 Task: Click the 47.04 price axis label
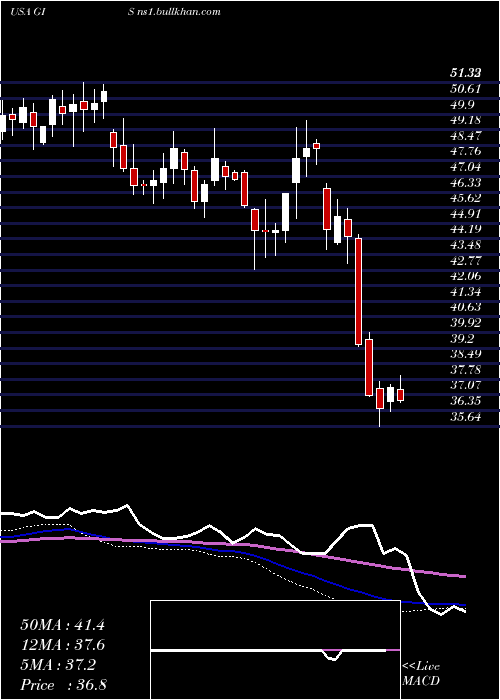point(465,167)
